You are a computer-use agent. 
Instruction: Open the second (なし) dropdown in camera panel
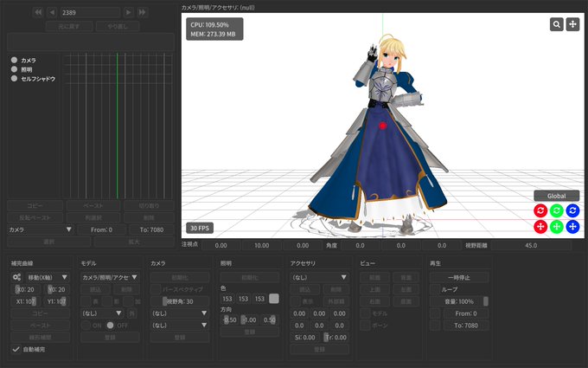180,326
